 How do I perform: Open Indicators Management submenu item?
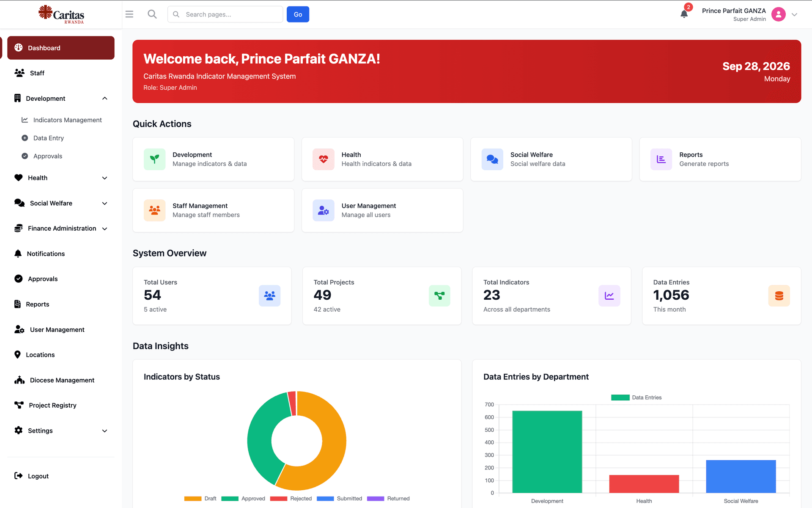click(x=62, y=120)
